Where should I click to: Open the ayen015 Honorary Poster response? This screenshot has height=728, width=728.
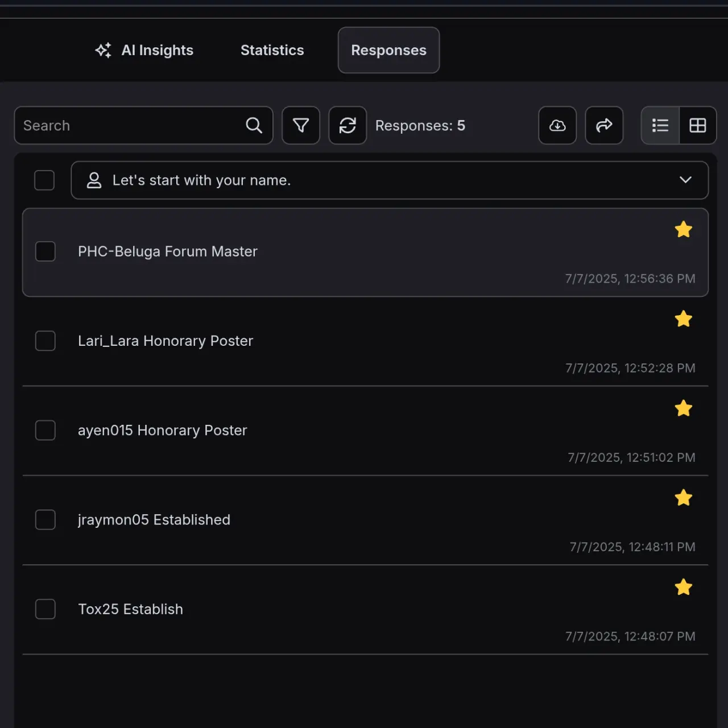point(365,431)
